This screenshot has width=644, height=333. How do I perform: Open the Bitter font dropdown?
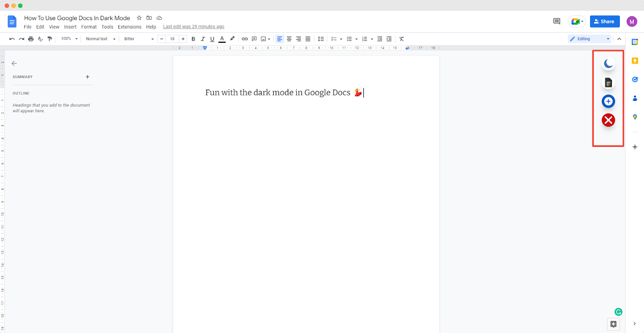[x=139, y=39]
